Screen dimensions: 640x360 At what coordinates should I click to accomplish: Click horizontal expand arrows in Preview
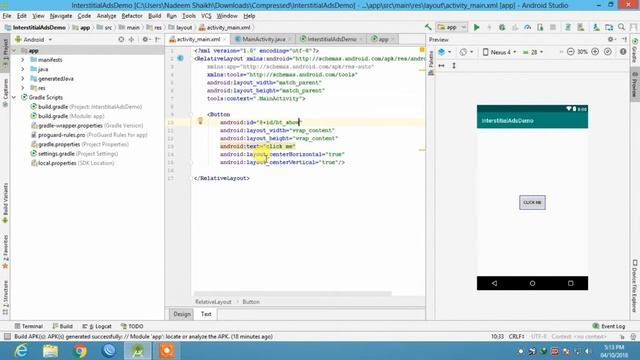(441, 65)
